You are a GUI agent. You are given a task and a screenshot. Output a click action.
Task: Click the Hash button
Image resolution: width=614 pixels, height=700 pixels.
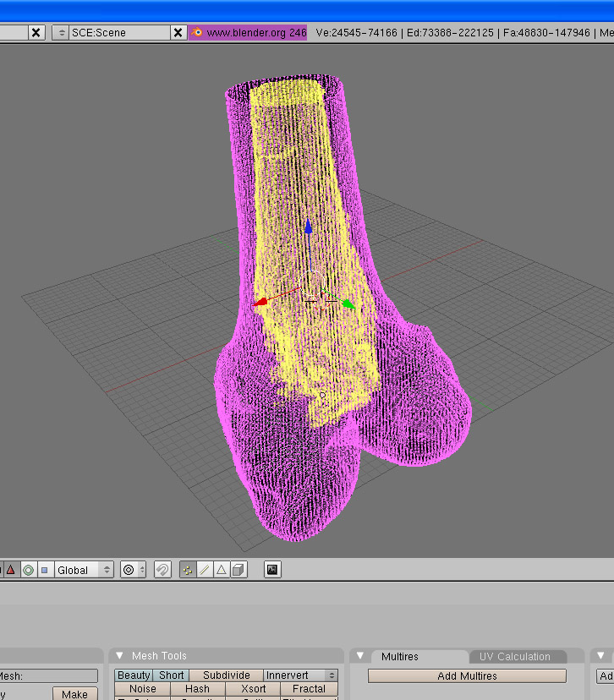pos(197,688)
